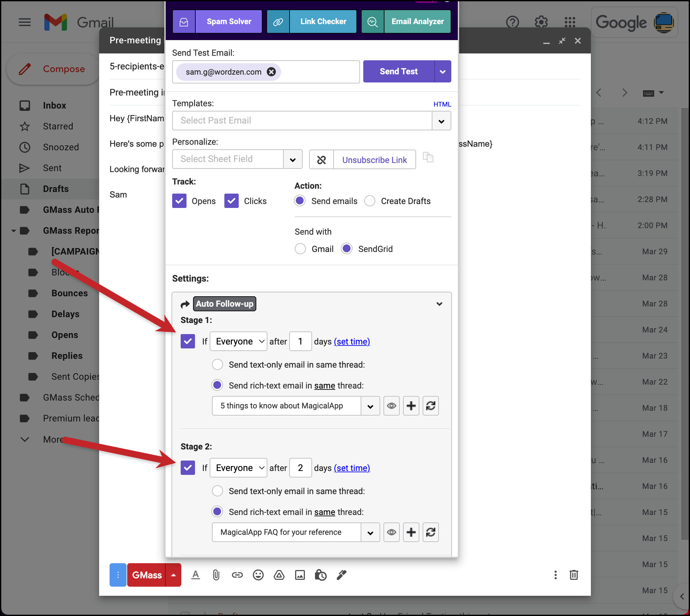Viewport: 690px width, 616px height.
Task: Toggle the Clicks tracking checkbox
Action: [231, 201]
